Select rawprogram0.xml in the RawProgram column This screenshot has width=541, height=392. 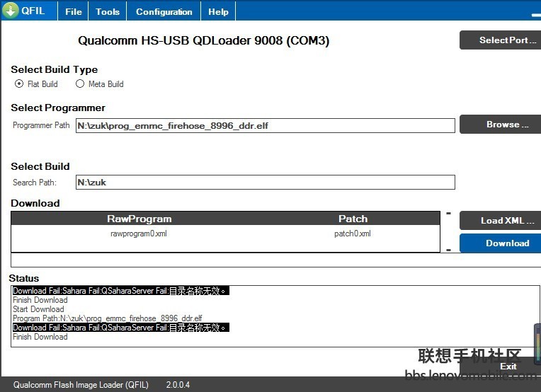(x=139, y=234)
